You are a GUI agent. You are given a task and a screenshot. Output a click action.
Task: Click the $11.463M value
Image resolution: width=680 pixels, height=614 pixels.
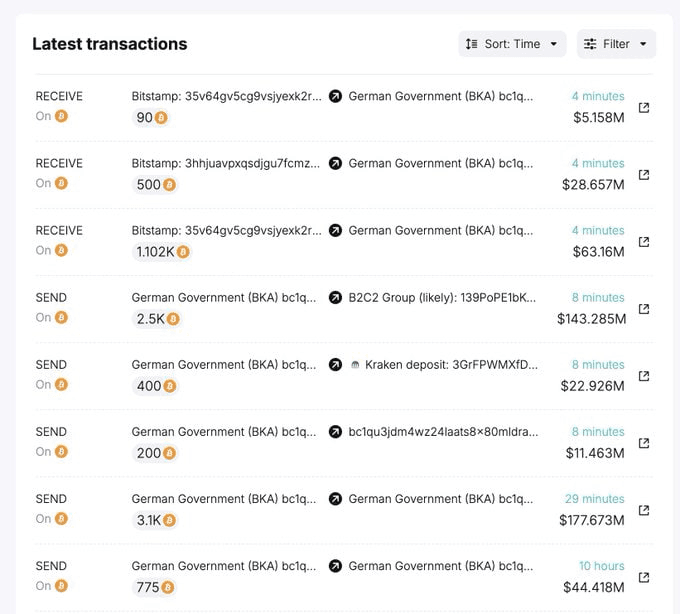pos(595,453)
